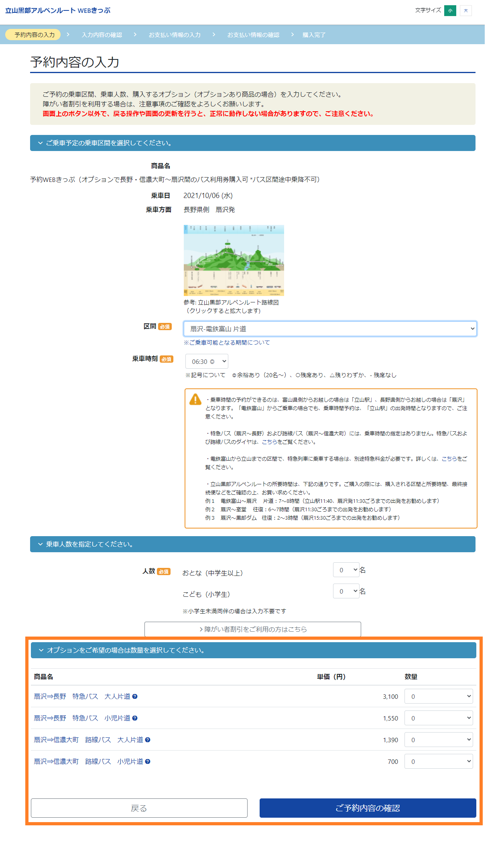Click help icon beside 路線バス 小児片道

(148, 761)
